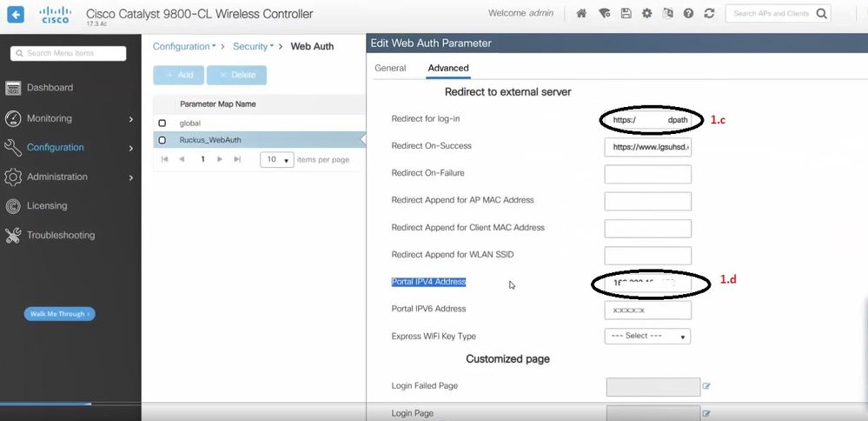Viewport: 868px width, 421px height.
Task: Open the settings gear icon in header
Action: coord(646,14)
